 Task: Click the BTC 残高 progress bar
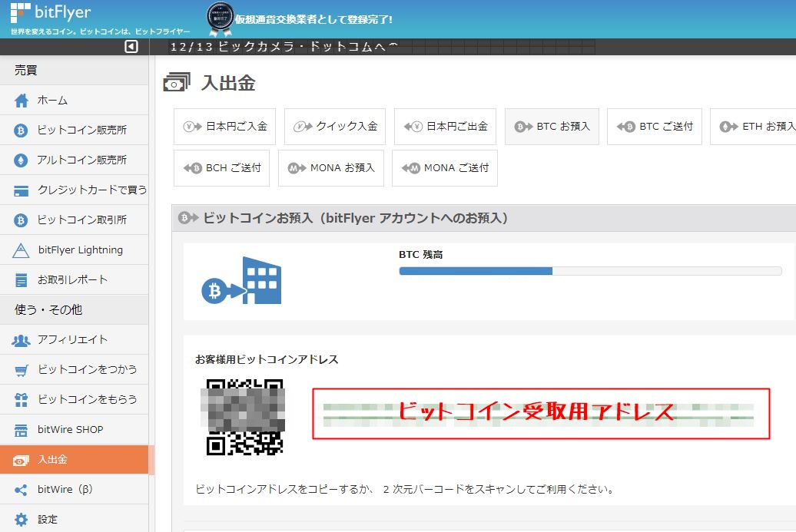click(x=590, y=271)
